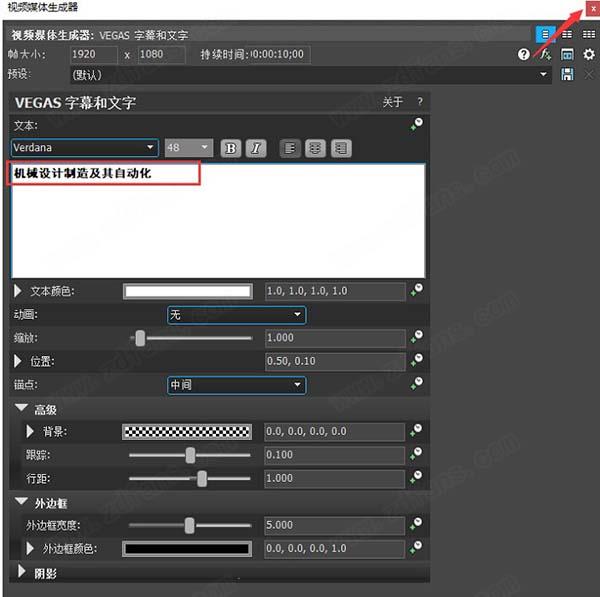This screenshot has width=600, height=597.
Task: Click the 跟踪 tracking slider handle
Action: pos(190,455)
